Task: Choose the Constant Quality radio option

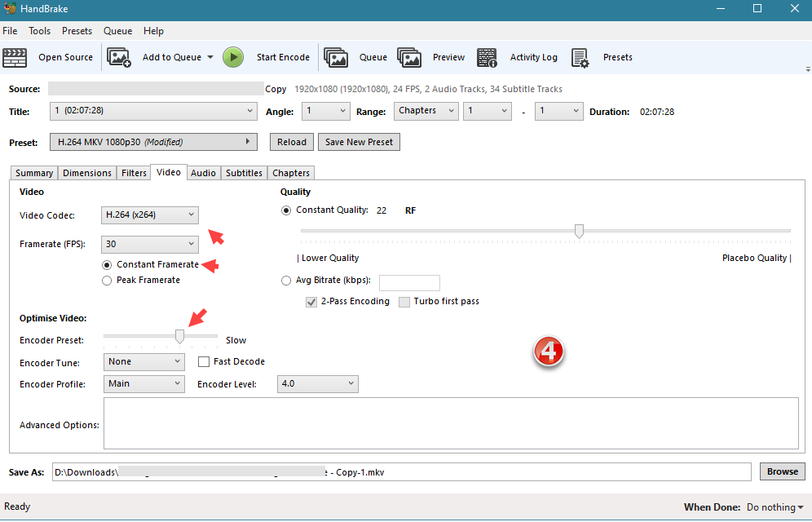Action: coord(286,210)
